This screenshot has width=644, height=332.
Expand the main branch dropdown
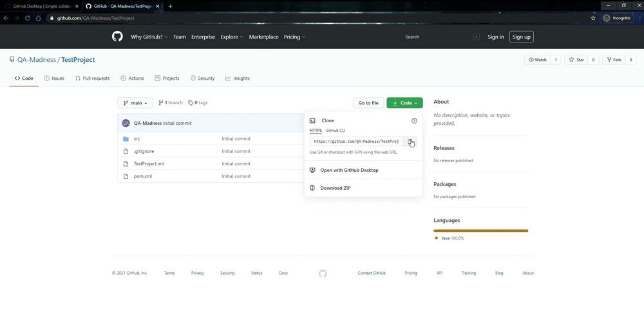pos(135,103)
